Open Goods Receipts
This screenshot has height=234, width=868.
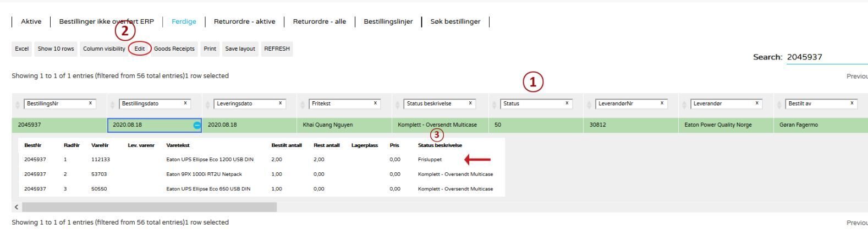174,48
